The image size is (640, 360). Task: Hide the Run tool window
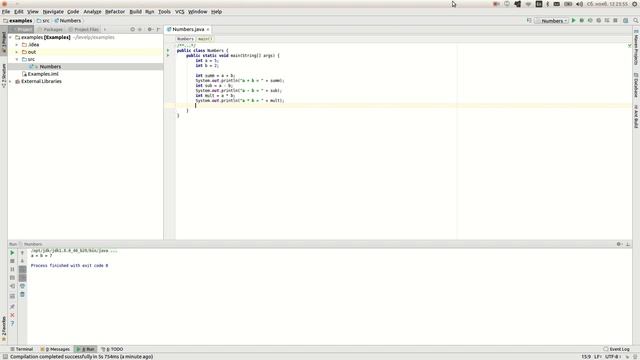628,244
